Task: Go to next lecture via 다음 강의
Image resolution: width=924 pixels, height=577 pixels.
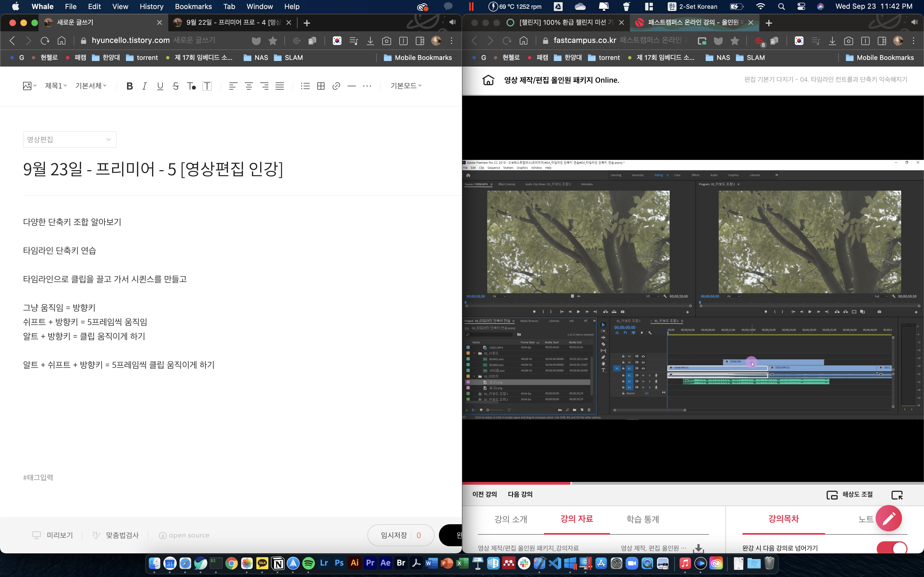Action: 520,494
